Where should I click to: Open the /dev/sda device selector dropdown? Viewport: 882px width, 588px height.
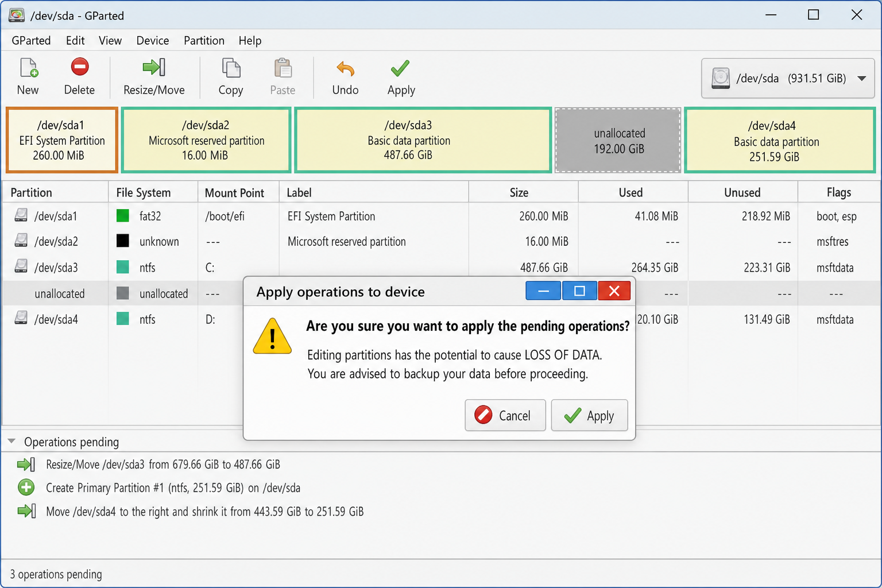[788, 78]
